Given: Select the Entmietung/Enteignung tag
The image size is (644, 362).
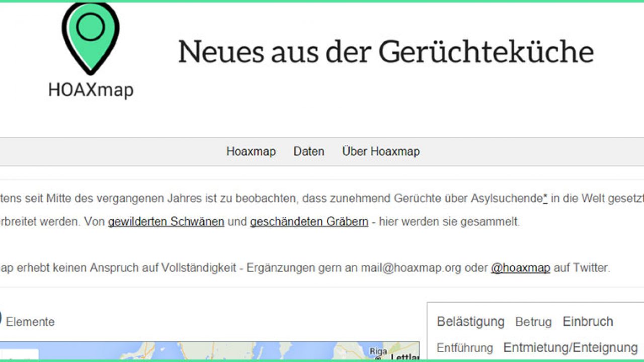Looking at the screenshot, I should 571,348.
